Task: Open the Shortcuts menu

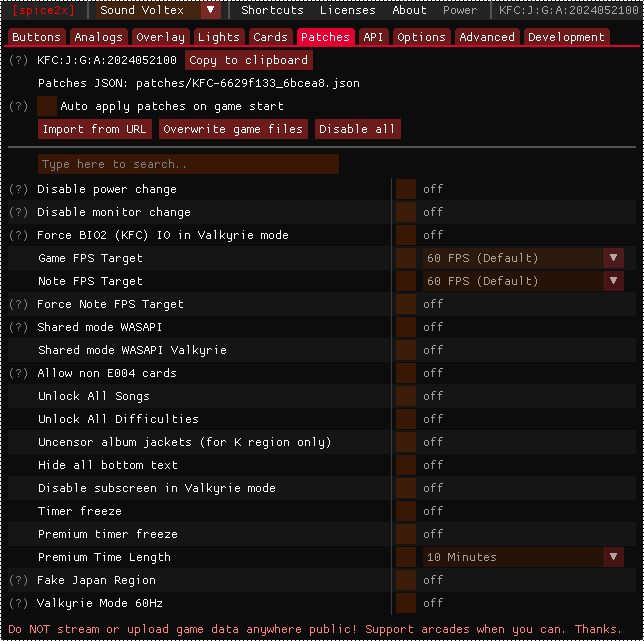Action: coord(272,10)
